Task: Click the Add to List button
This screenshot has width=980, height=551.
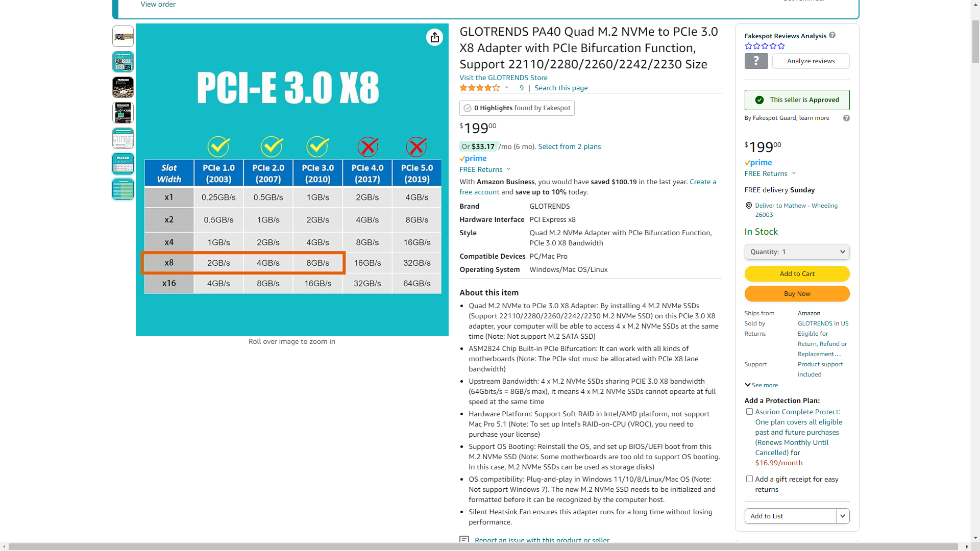Action: click(x=790, y=516)
